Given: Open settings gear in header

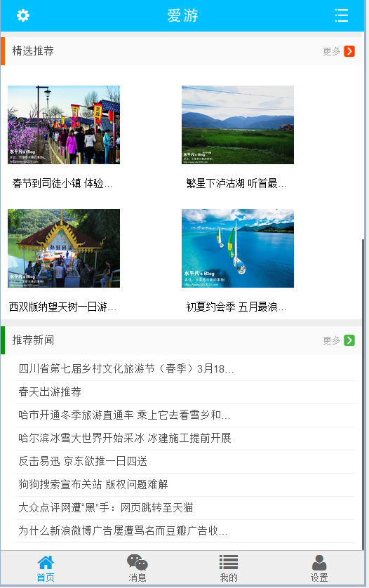Looking at the screenshot, I should (x=23, y=15).
